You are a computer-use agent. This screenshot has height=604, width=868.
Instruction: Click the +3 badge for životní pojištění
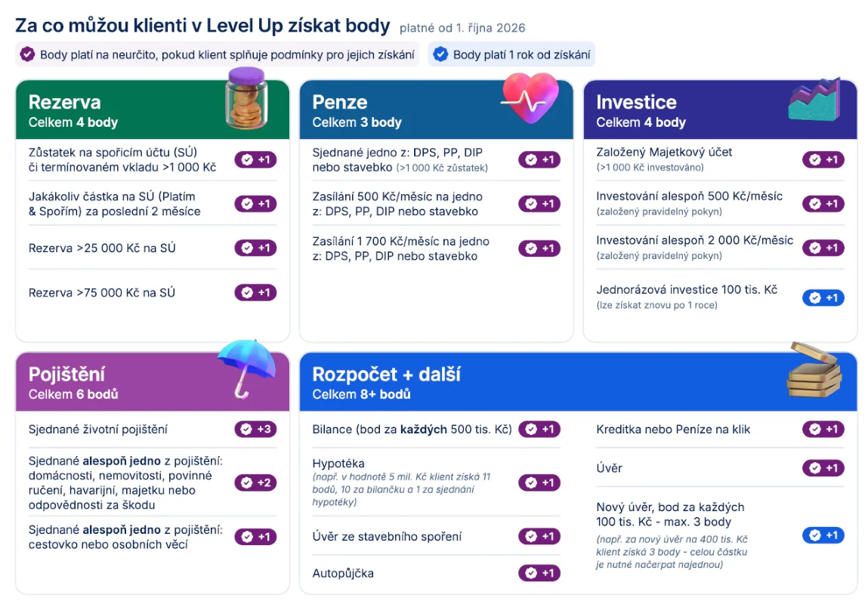click(256, 429)
